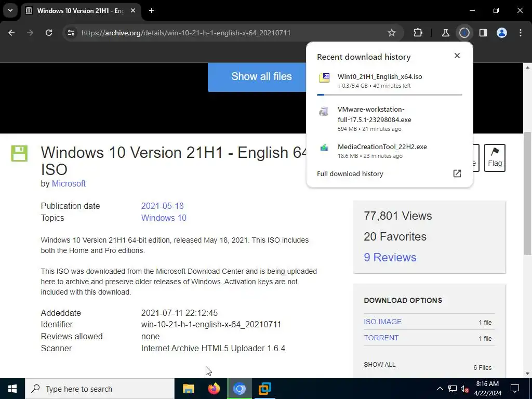The width and height of the screenshot is (532, 399).
Task: Open a new browser tab
Action: 152,10
